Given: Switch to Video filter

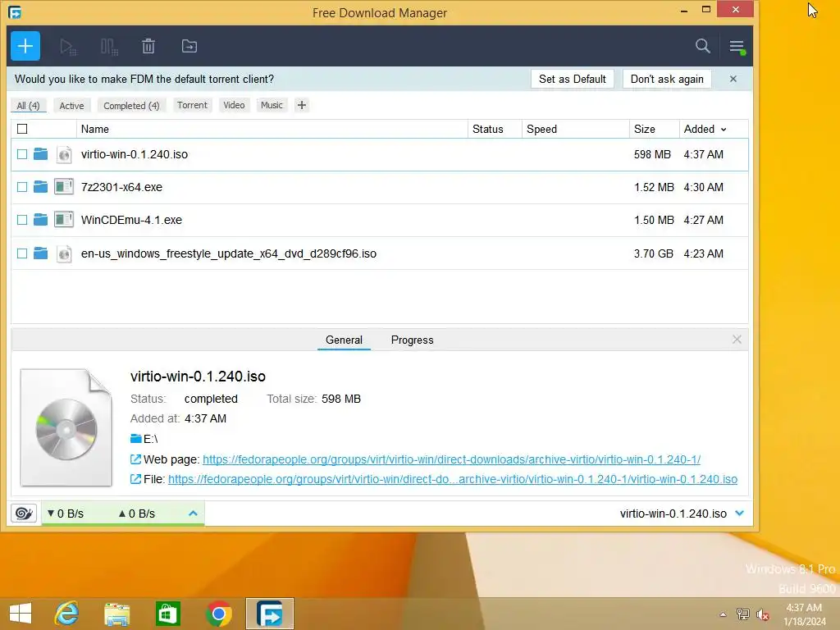Looking at the screenshot, I should pos(234,105).
